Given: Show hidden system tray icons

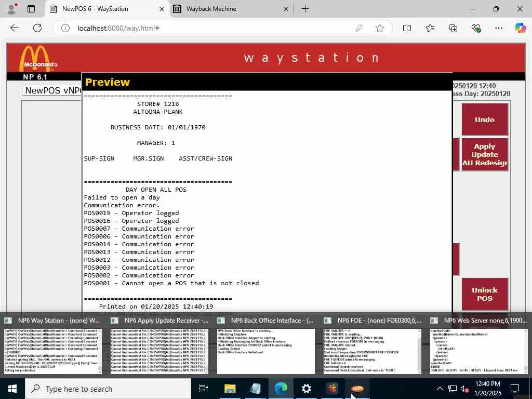Looking at the screenshot, I should pyautogui.click(x=440, y=389).
